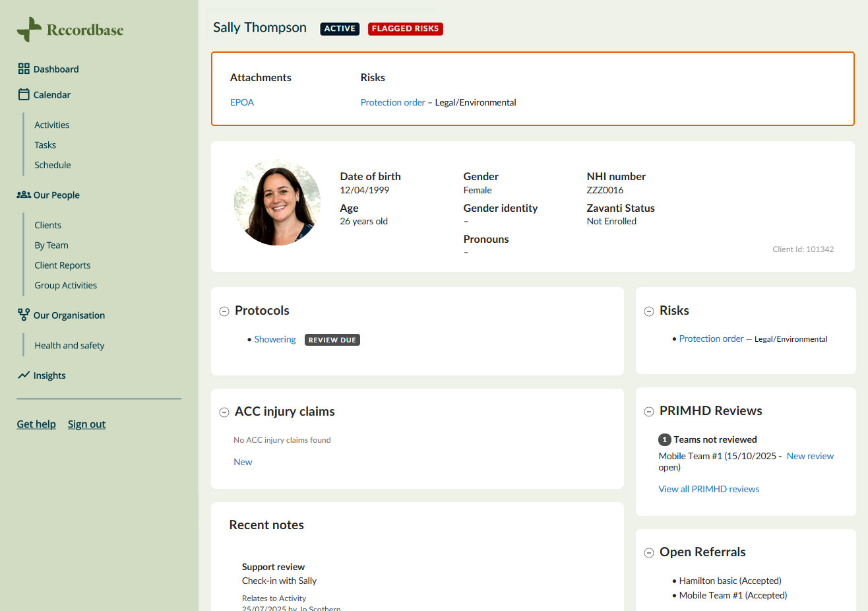
Task: Click the ACTIVE status badge
Action: click(340, 28)
